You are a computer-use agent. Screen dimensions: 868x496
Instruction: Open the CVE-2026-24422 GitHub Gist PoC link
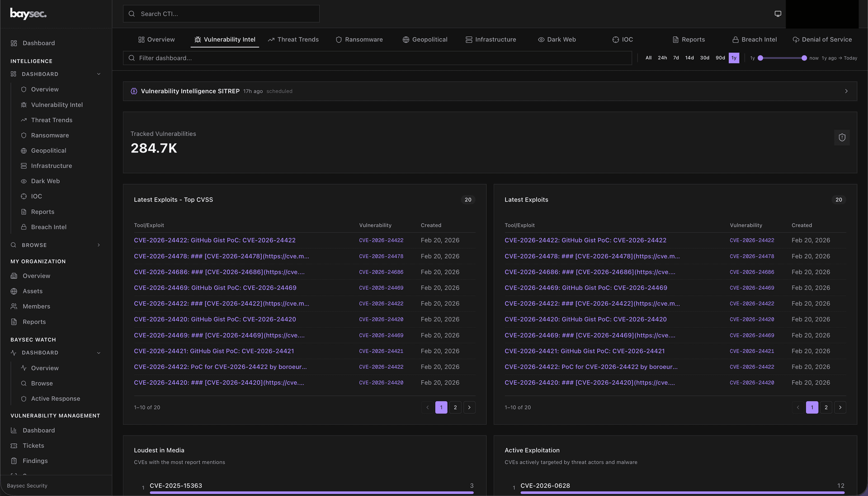(215, 240)
